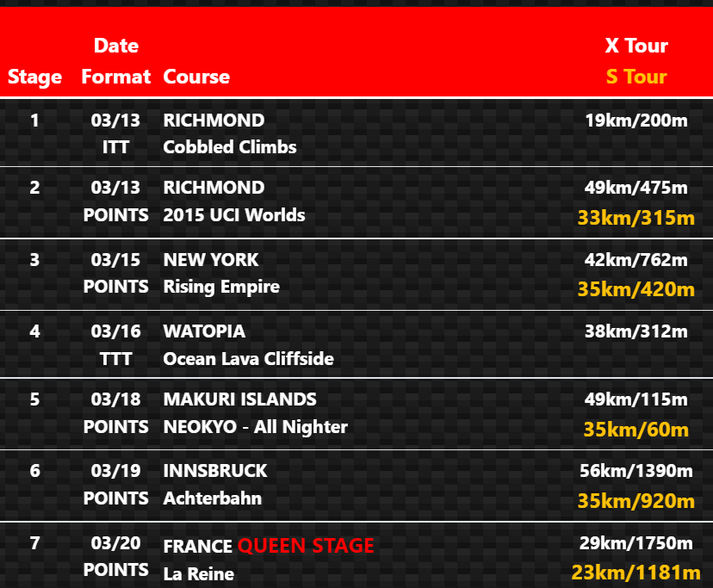The width and height of the screenshot is (713, 588).
Task: Click the "Stage" column header
Action: (34, 77)
